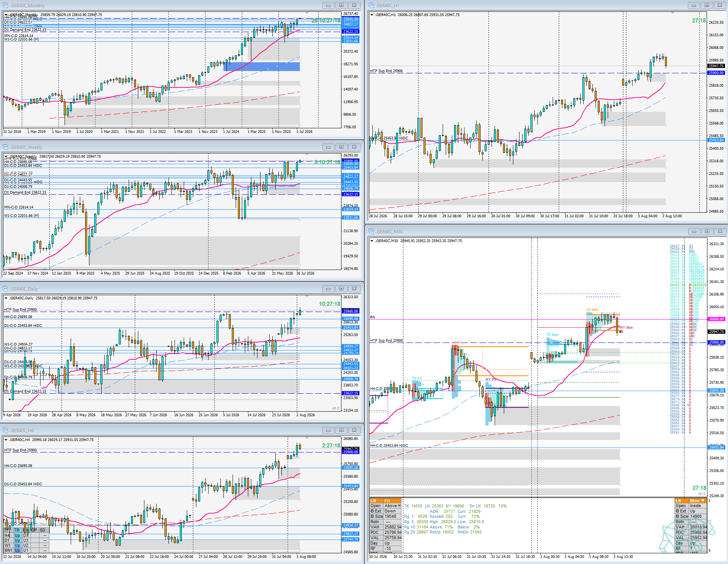Open the symbol triangle on the Weekly chart
728x564 pixels.
click(x=6, y=157)
